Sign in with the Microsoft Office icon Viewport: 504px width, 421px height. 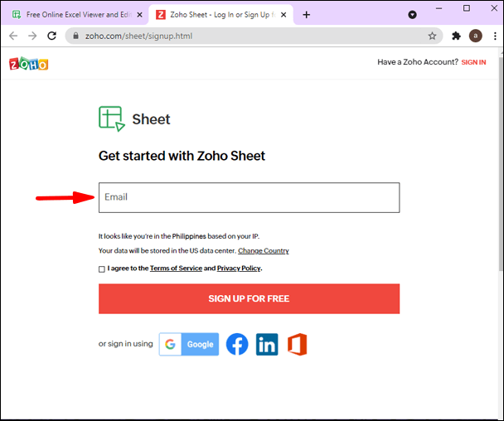(x=297, y=344)
